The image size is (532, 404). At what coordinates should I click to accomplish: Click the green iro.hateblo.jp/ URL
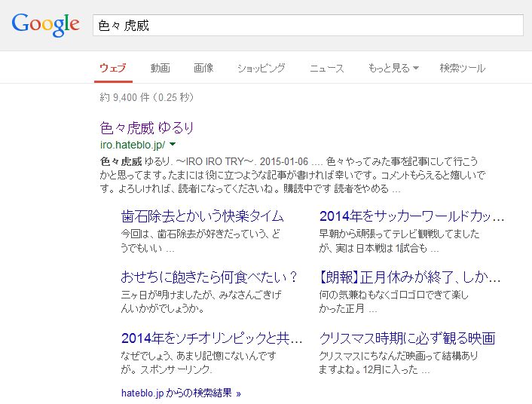click(x=133, y=145)
